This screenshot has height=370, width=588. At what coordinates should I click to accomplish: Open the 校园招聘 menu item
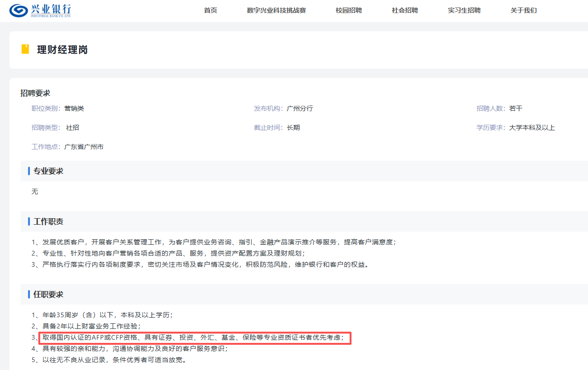tap(348, 10)
